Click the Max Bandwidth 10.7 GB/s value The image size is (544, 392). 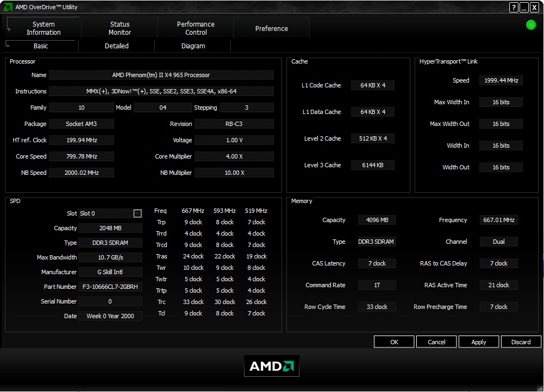coord(110,257)
